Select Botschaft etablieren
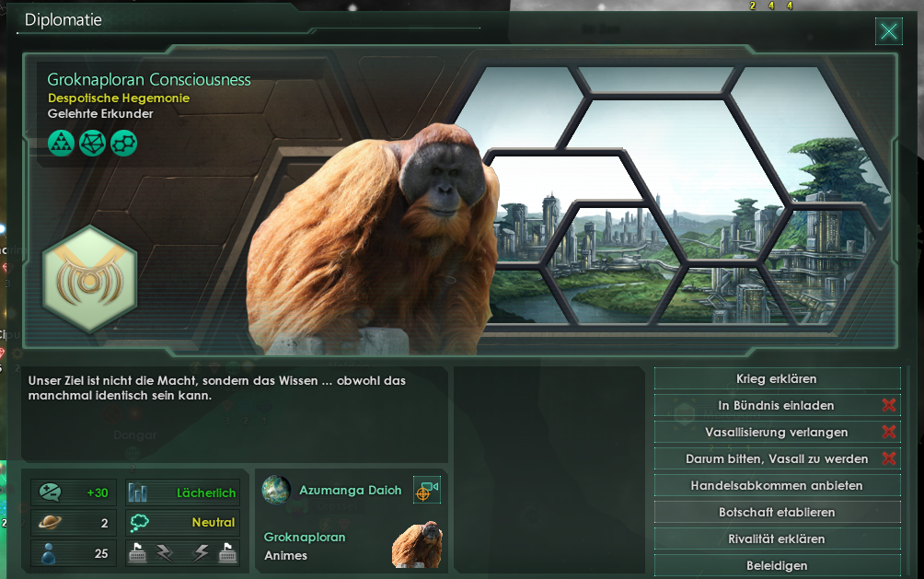Screen dimensions: 924x579 [778, 513]
